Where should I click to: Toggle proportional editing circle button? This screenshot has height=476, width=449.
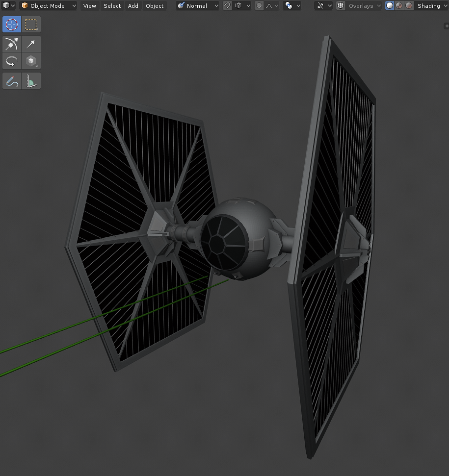point(259,5)
